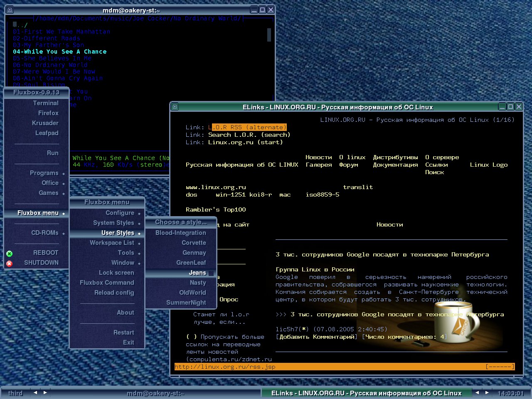Activate 'mdm@oakery-st:~' entry in bottom toolbar
The width and height of the screenshot is (532, 399).
[155, 393]
